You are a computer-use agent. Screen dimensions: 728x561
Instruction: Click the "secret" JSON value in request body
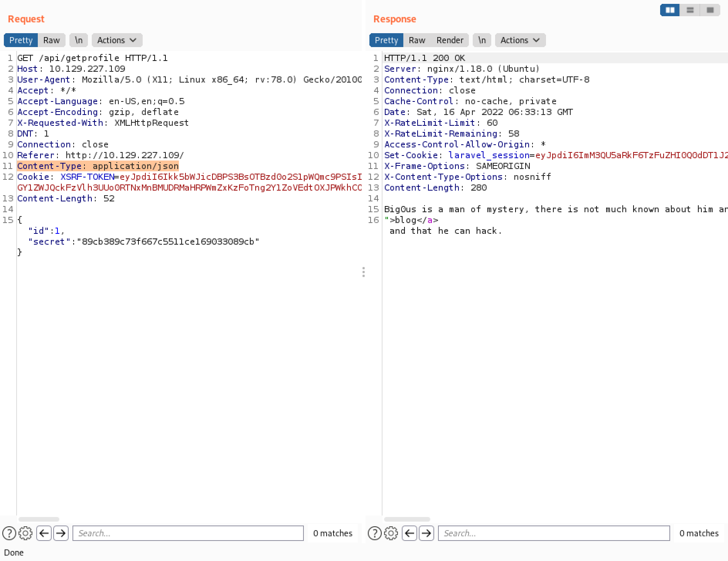168,242
